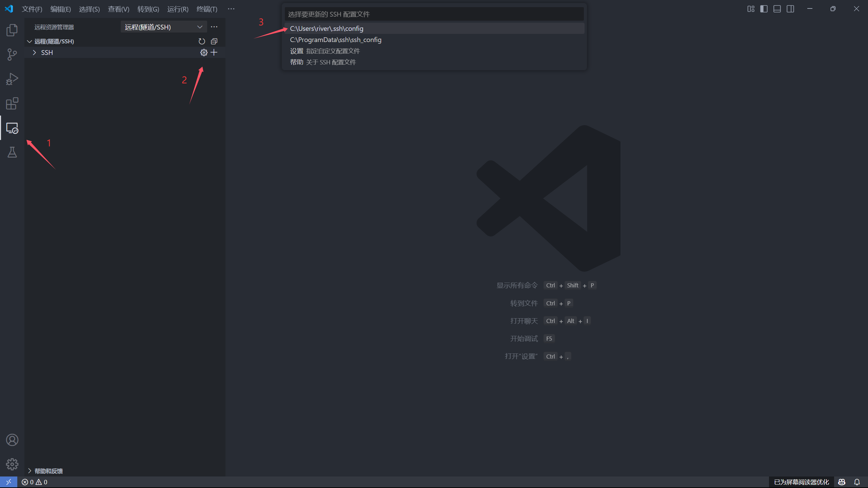868x488 pixels.
Task: Open the Testing flask icon view
Action: [x=12, y=152]
